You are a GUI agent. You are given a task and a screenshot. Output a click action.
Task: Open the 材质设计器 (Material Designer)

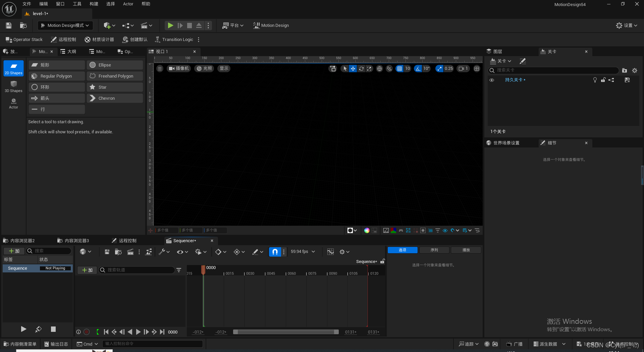[99, 39]
